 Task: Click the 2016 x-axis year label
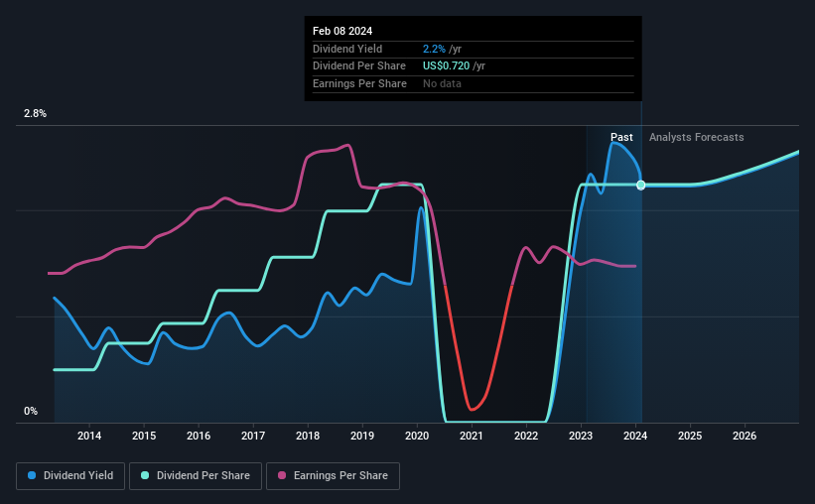[x=199, y=436]
